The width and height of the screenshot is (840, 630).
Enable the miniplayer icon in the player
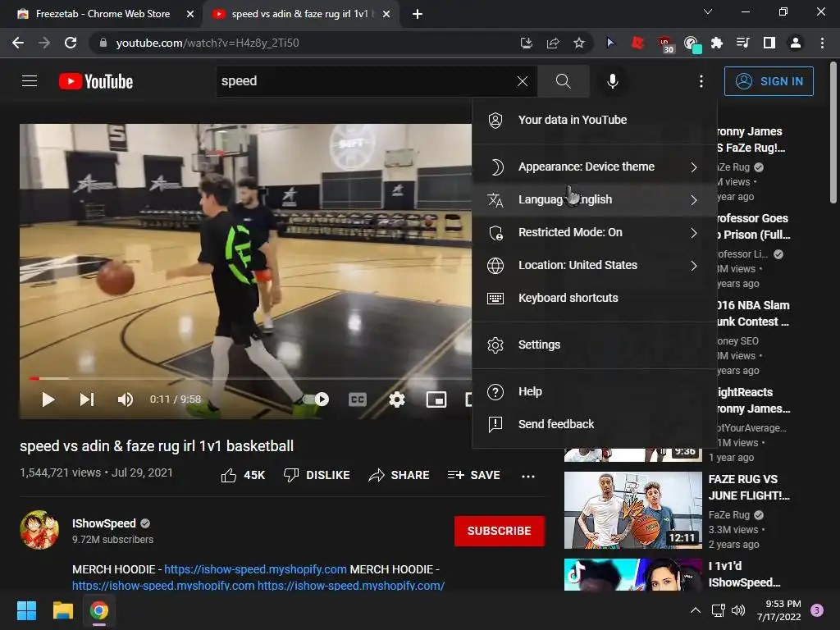pyautogui.click(x=436, y=399)
